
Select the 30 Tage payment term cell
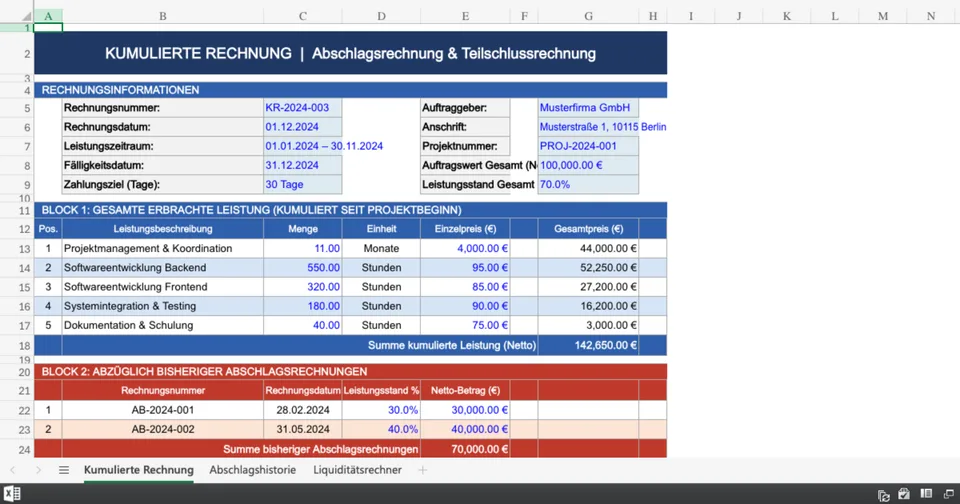[x=302, y=184]
